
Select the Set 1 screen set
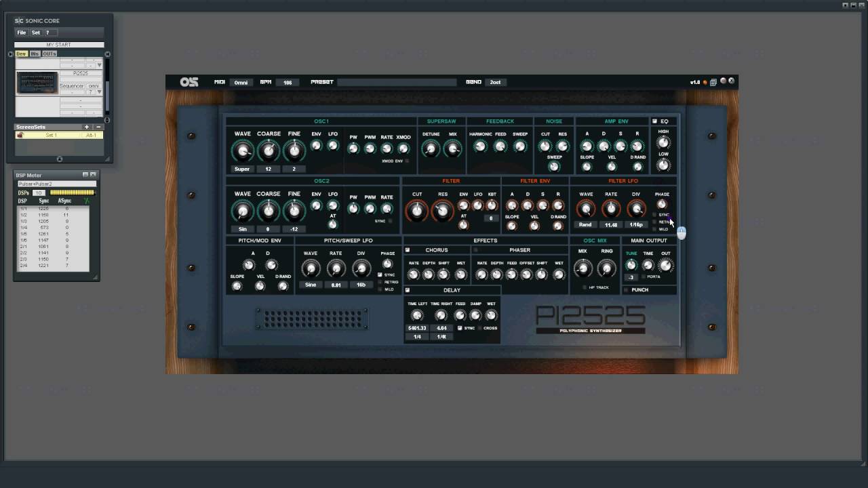60,135
